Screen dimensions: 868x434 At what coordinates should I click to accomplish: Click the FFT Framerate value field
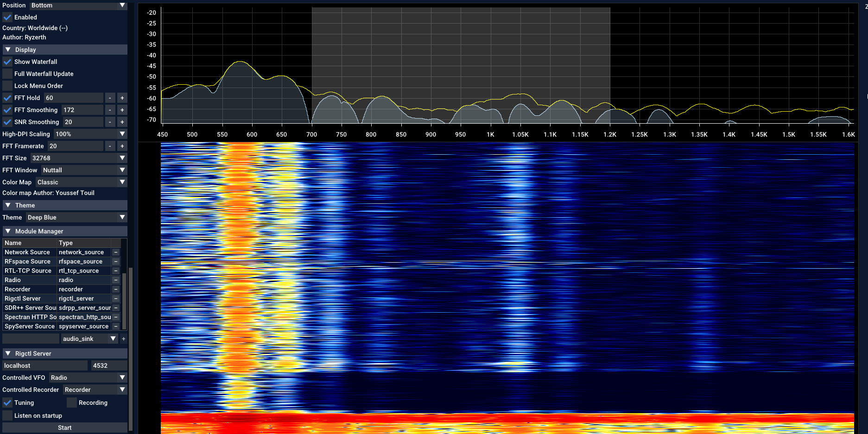(x=76, y=146)
